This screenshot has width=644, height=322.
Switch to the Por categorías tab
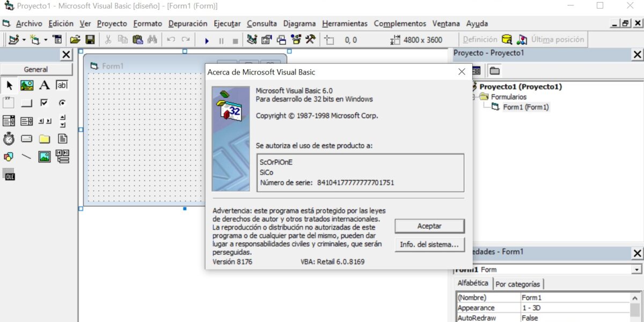(x=518, y=284)
